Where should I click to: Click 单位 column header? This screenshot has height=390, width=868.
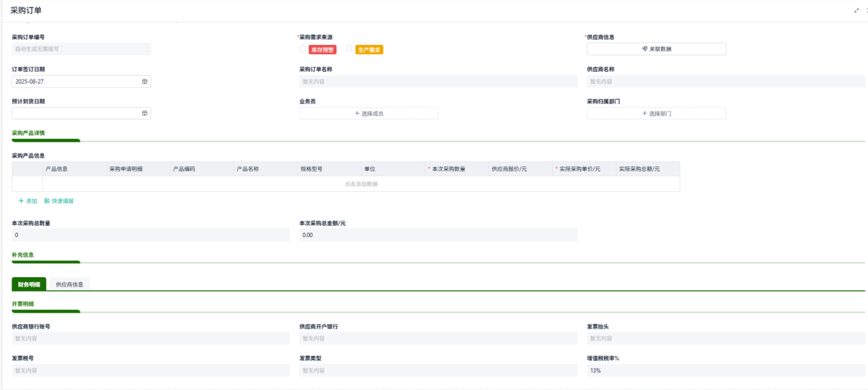click(x=393, y=169)
